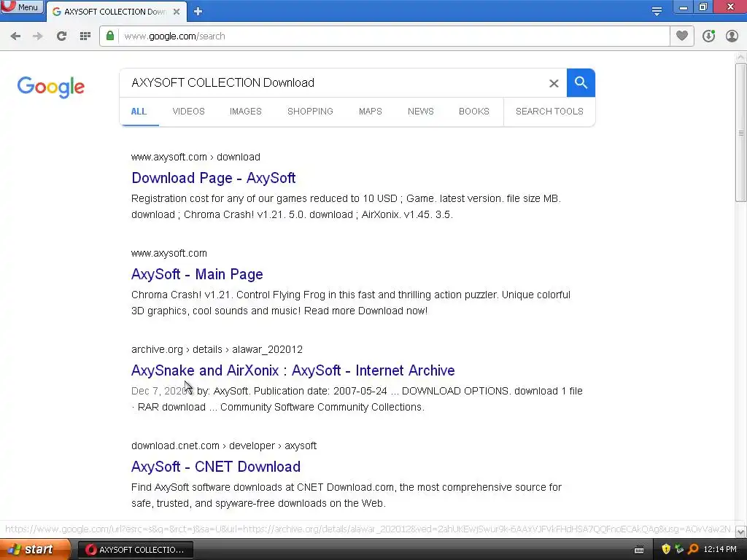This screenshot has width=747, height=560.
Task: Open the Speed Dial grid icon
Action: pyautogui.click(x=85, y=36)
